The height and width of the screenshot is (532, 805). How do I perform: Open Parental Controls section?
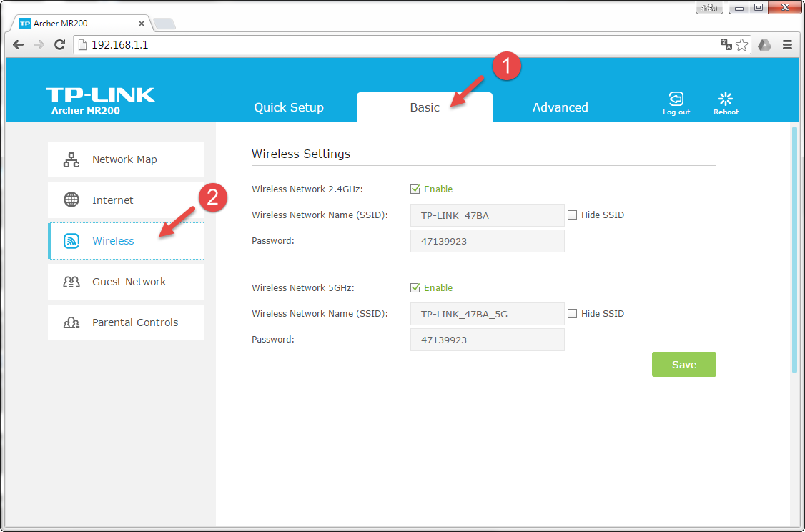coord(126,322)
